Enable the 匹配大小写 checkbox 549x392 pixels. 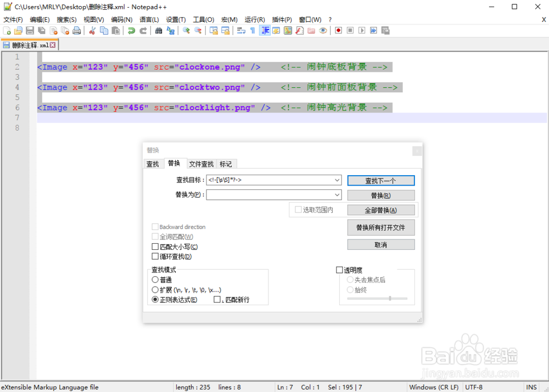click(155, 246)
